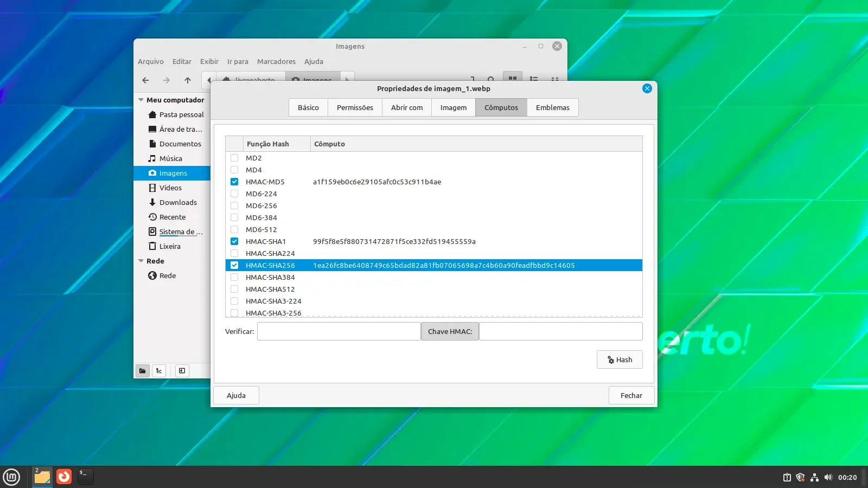
Task: Focus the Chave HMAC key field
Action: [x=561, y=331]
